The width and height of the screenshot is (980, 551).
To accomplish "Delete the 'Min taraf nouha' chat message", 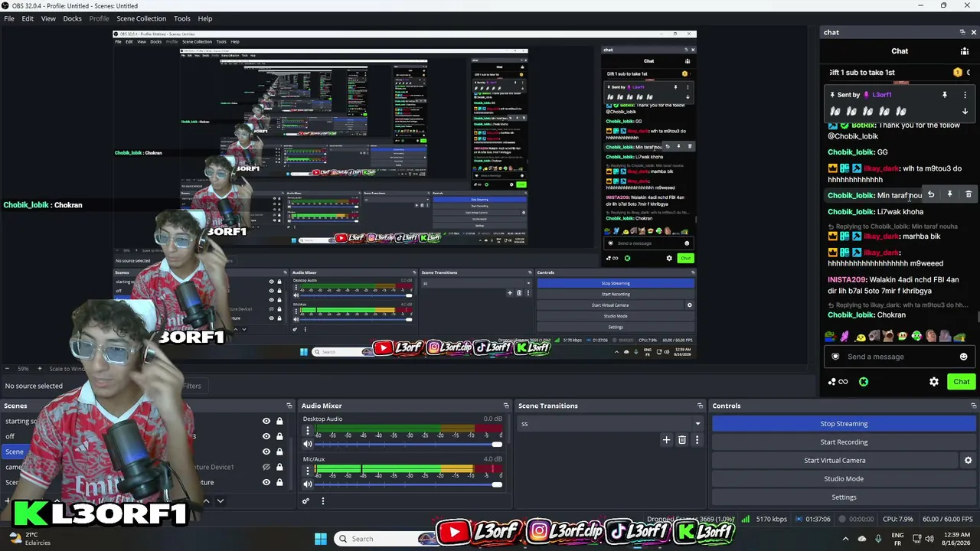I will (969, 194).
